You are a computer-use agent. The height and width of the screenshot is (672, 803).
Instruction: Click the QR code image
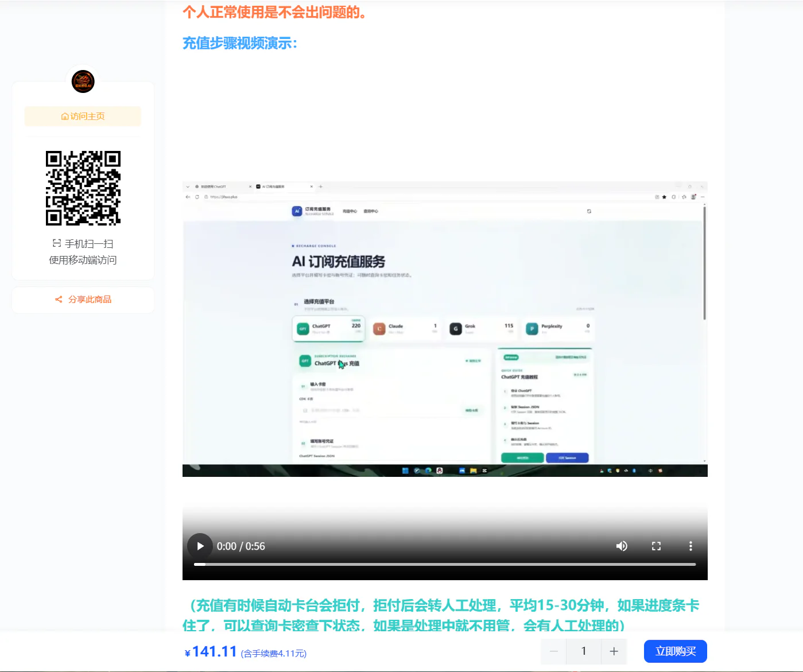[83, 188]
